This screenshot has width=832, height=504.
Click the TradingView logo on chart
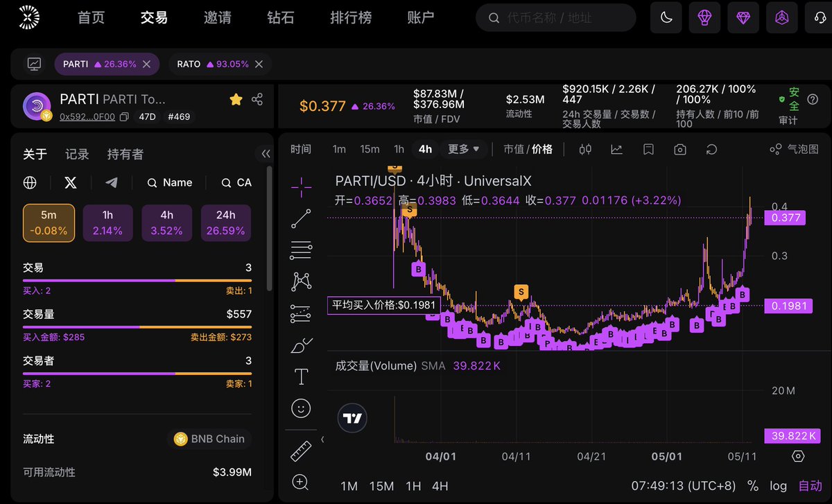[x=353, y=419]
